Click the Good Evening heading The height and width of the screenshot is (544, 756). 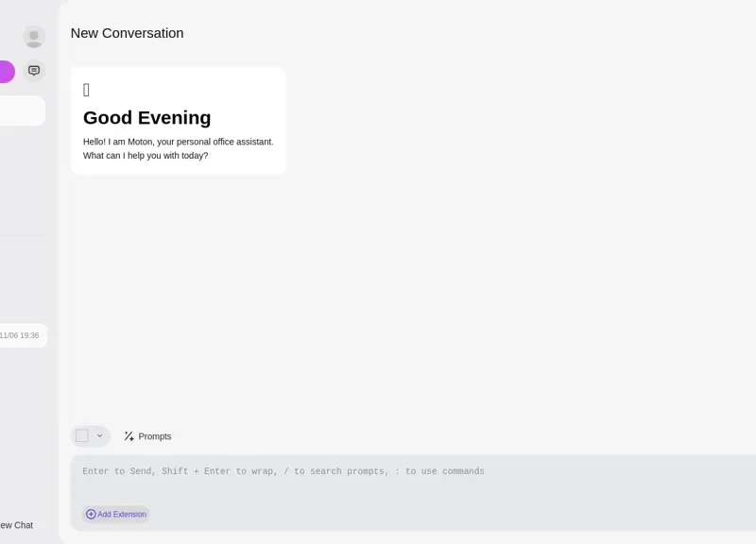click(146, 118)
